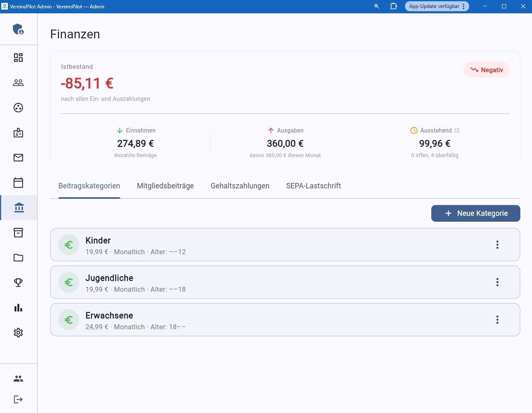
Task: Select the members icon in the sidebar
Action: (18, 83)
